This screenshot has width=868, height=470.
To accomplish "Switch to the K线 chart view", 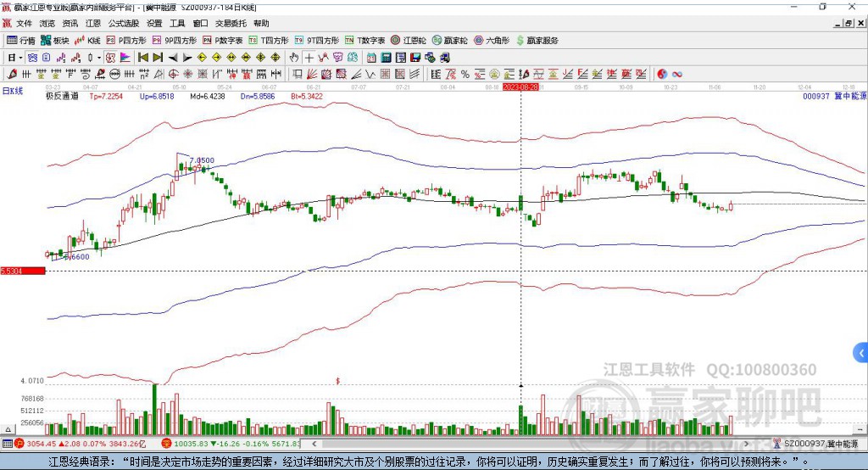I will coord(87,41).
